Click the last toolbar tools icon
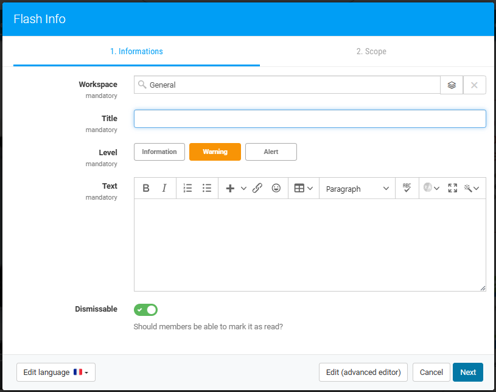496x392 pixels. point(468,188)
